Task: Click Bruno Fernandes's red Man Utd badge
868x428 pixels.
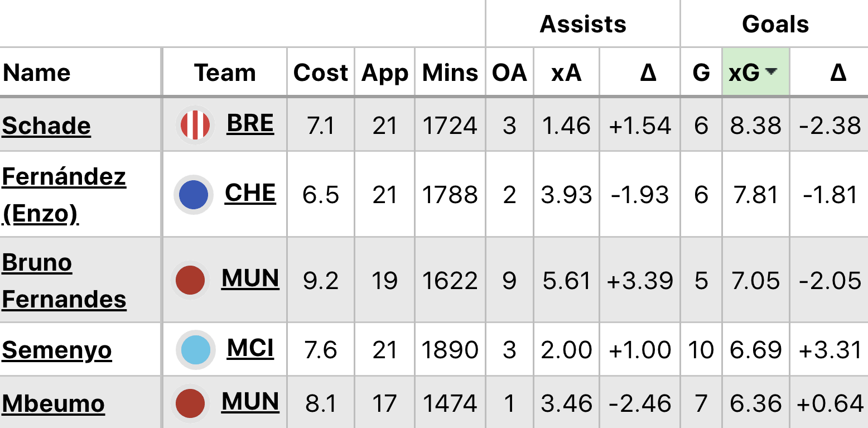Action: coord(190,280)
